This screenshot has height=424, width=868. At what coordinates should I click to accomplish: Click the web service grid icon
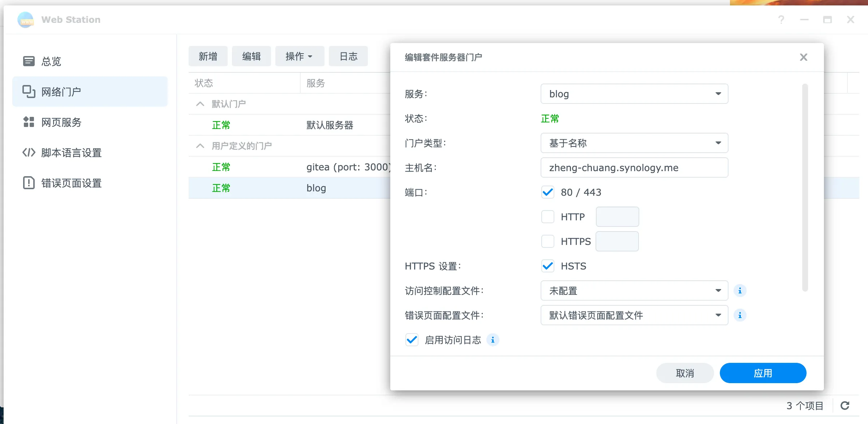(29, 122)
